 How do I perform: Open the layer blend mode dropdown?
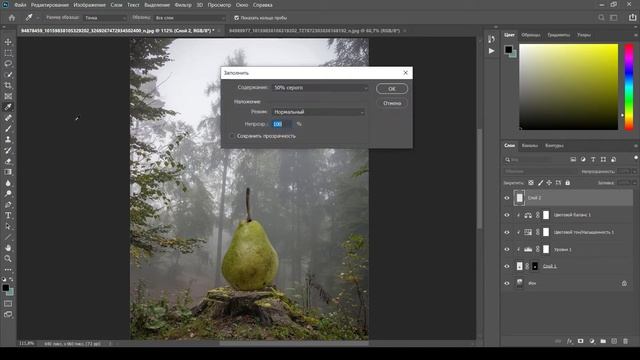click(539, 171)
